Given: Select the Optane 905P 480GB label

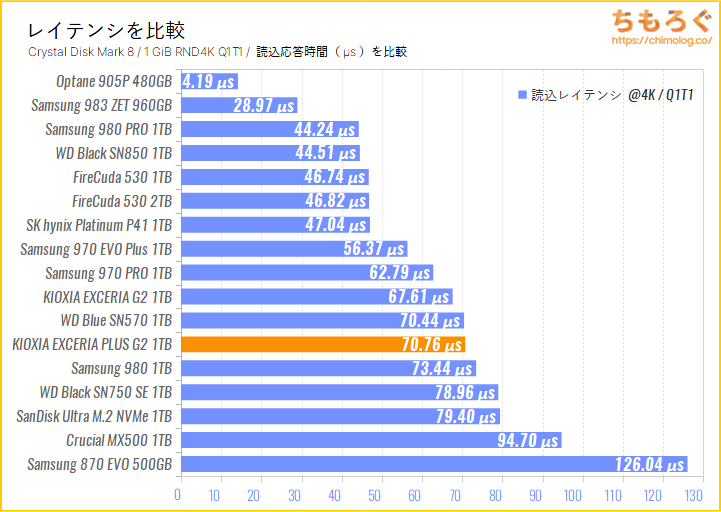Looking at the screenshot, I should [114, 81].
